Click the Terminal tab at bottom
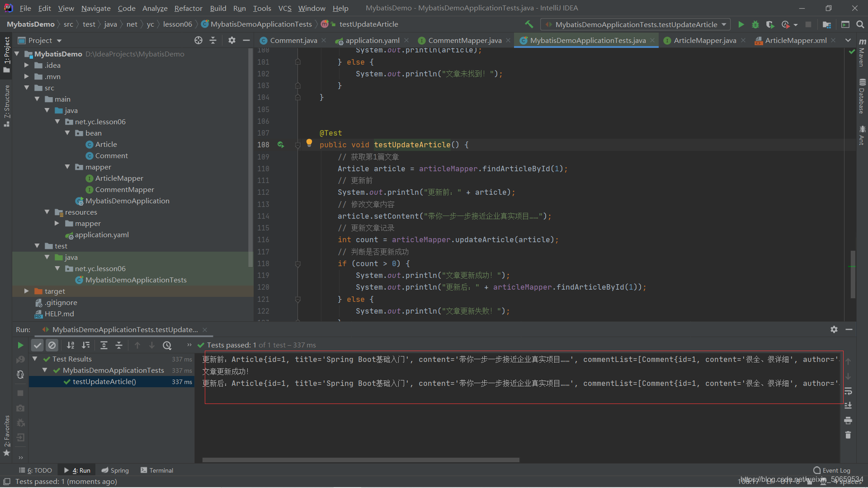The image size is (868, 488). point(161,470)
